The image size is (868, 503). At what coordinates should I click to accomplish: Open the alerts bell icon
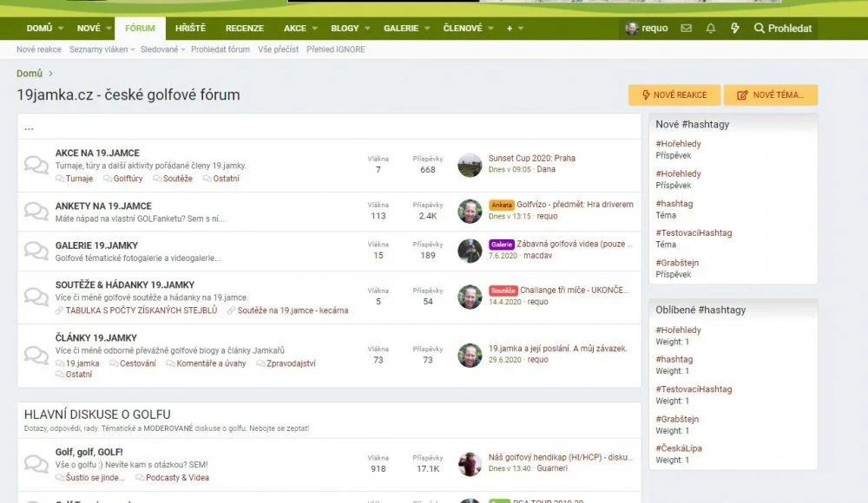click(x=711, y=29)
